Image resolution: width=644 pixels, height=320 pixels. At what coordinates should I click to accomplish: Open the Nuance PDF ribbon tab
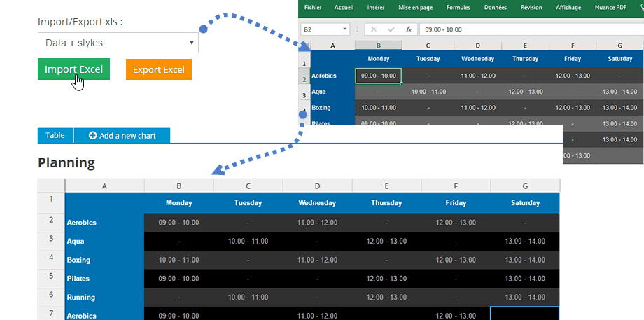coord(610,8)
